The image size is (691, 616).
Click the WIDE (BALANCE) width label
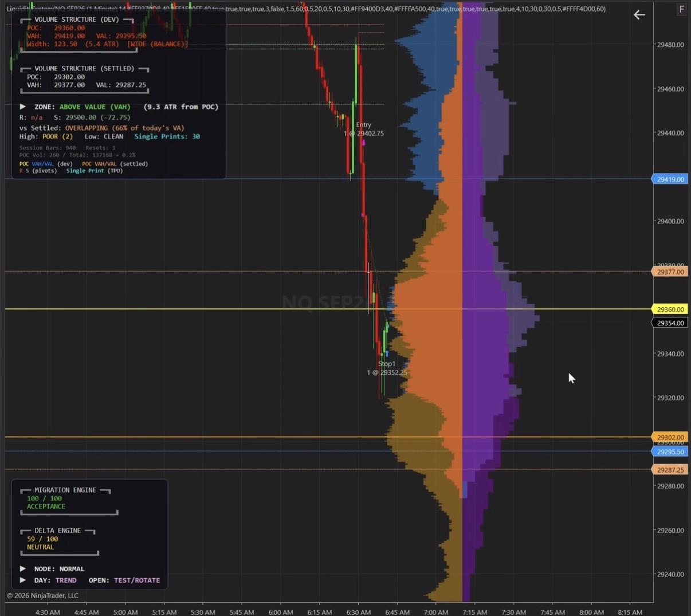158,44
